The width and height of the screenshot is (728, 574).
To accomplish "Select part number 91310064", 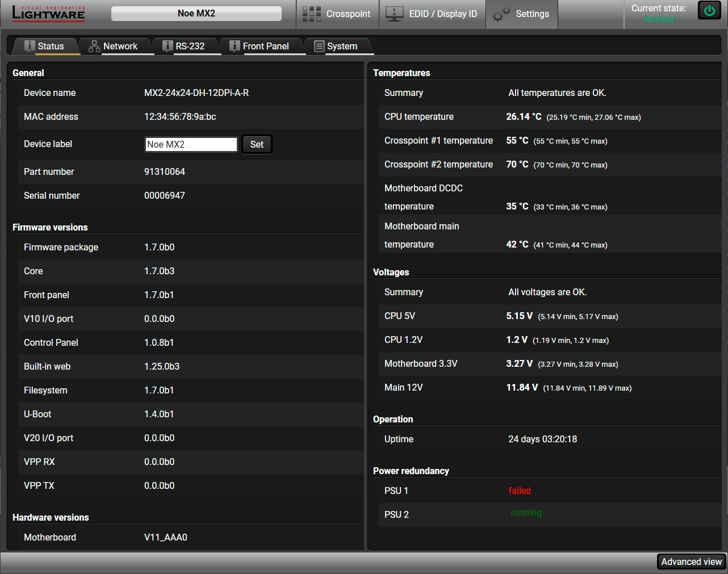I will tap(165, 171).
